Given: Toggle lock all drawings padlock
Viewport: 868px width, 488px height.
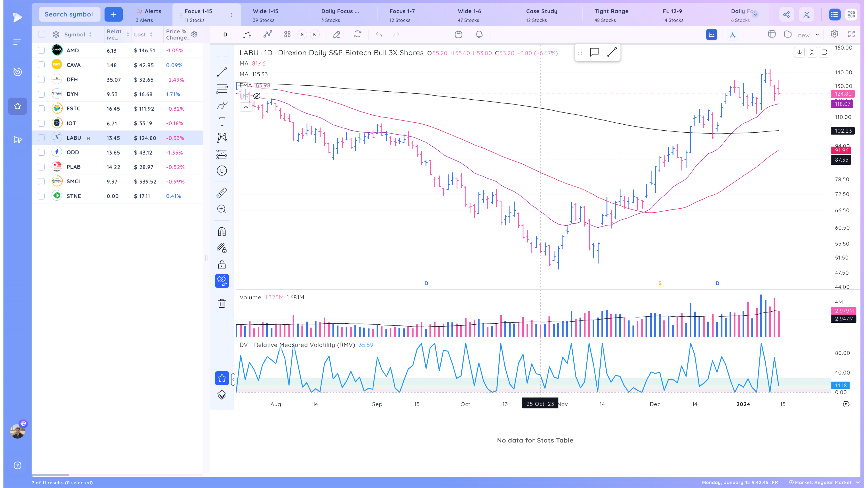Looking at the screenshot, I should pyautogui.click(x=222, y=265).
